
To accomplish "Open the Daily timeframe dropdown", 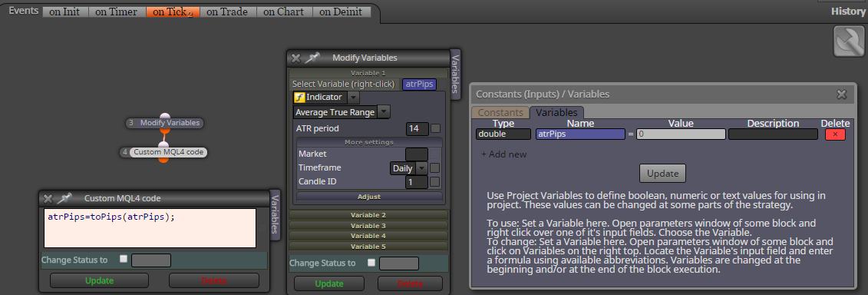I will point(422,167).
